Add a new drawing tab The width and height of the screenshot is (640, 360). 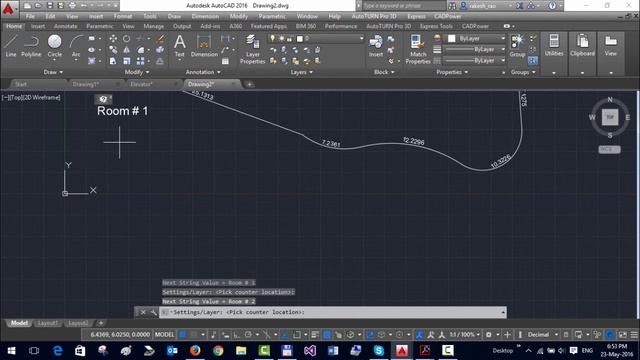(249, 84)
